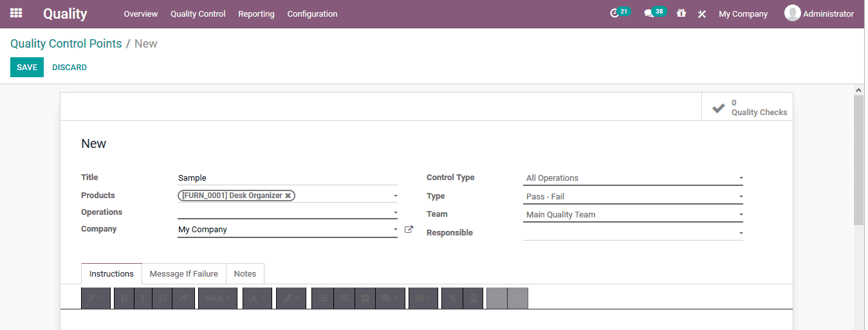This screenshot has width=868, height=330.
Task: Open the Quality Checks stat button
Action: [x=747, y=107]
